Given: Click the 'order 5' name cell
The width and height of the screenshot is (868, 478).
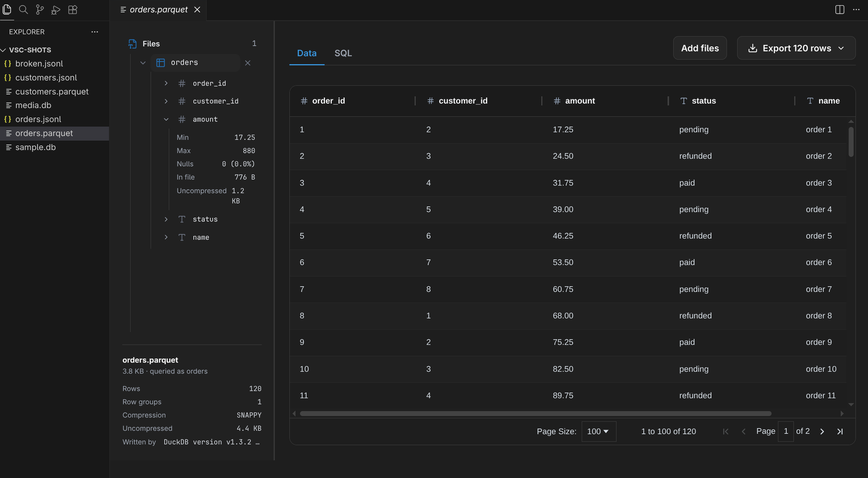Looking at the screenshot, I should point(818,236).
